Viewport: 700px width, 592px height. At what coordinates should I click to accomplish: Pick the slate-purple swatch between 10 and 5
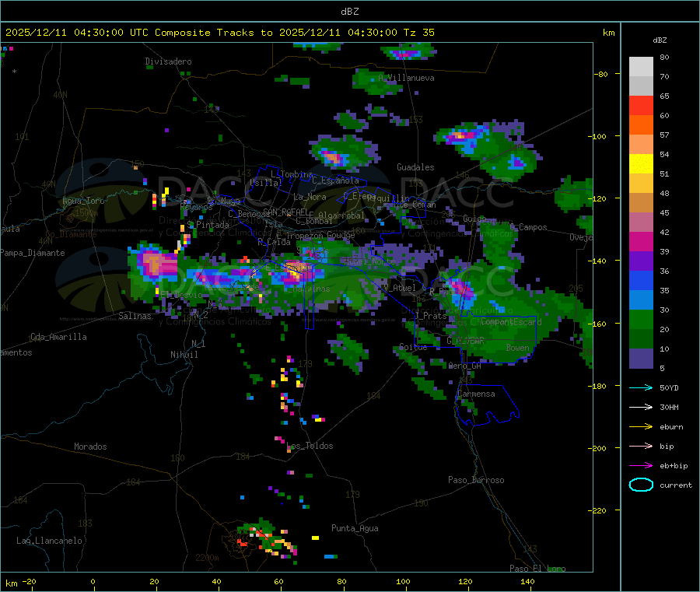pos(641,359)
